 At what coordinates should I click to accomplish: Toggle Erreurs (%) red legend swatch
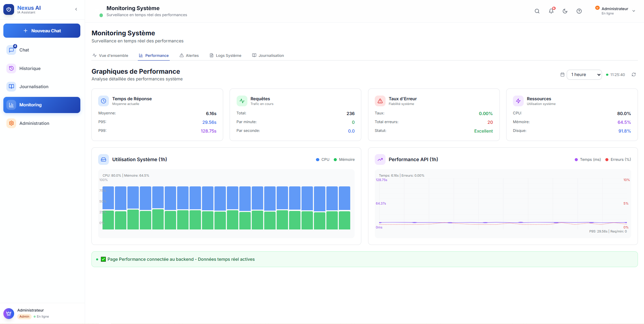(607, 160)
